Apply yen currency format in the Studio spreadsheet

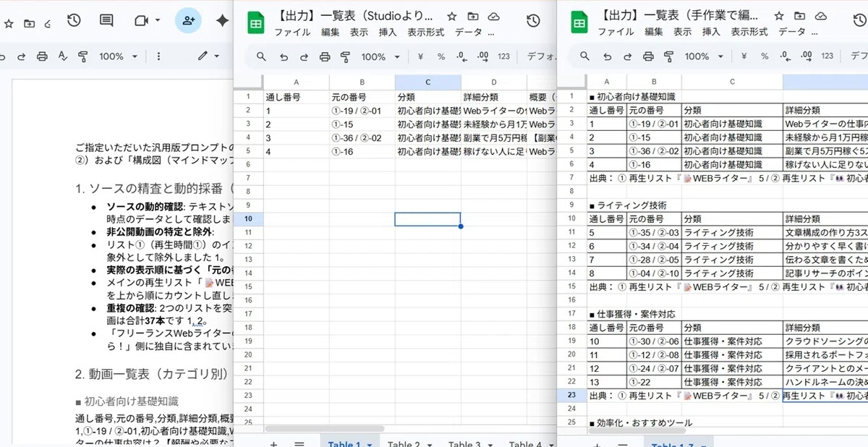coord(421,56)
